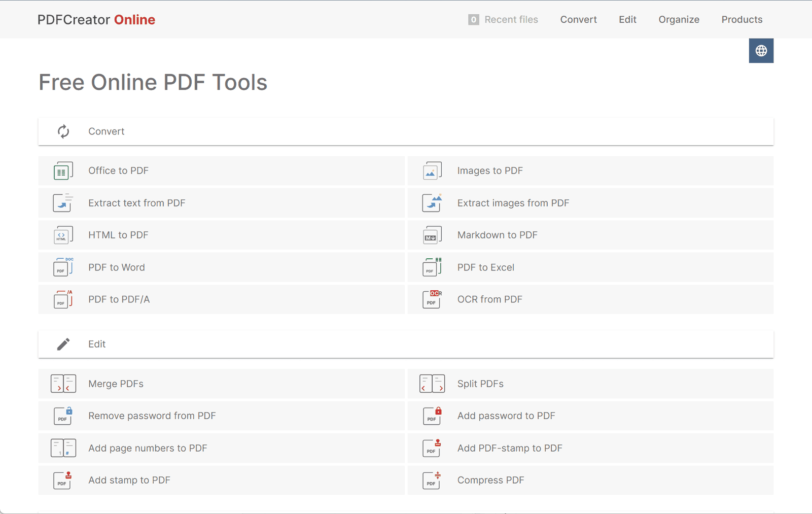
Task: Click the OCR from PDF icon
Action: 431,299
